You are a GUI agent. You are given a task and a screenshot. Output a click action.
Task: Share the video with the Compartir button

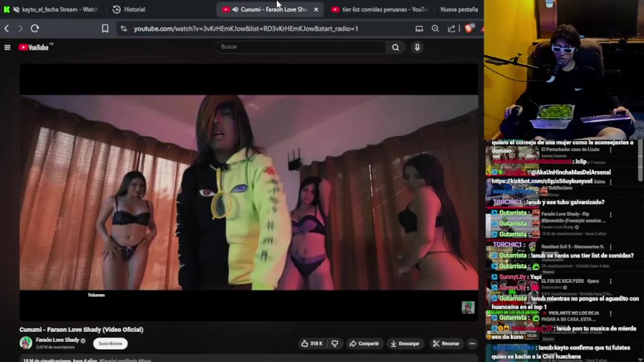(x=364, y=343)
